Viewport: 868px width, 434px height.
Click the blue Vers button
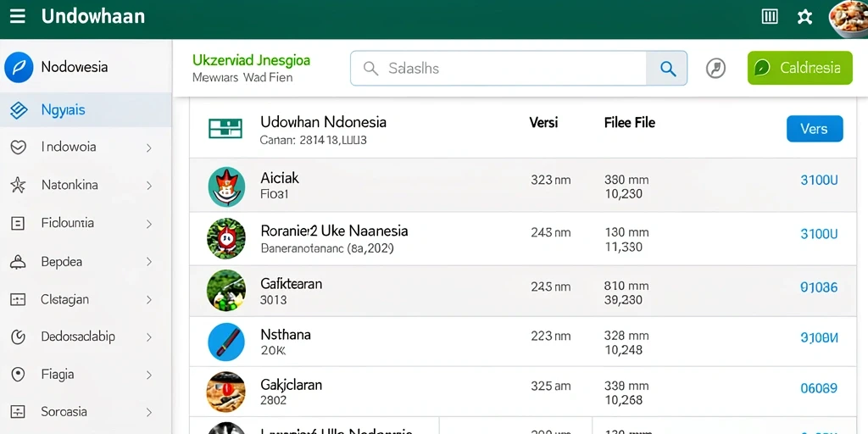(815, 129)
